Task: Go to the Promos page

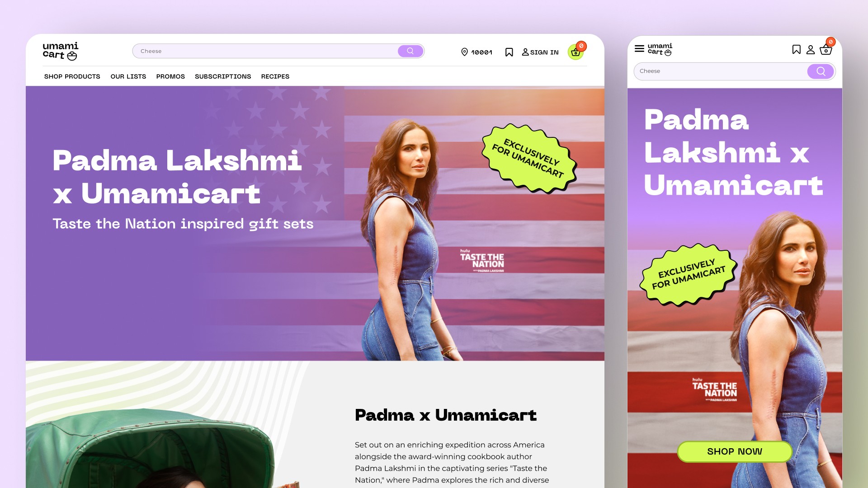Action: 170,76
